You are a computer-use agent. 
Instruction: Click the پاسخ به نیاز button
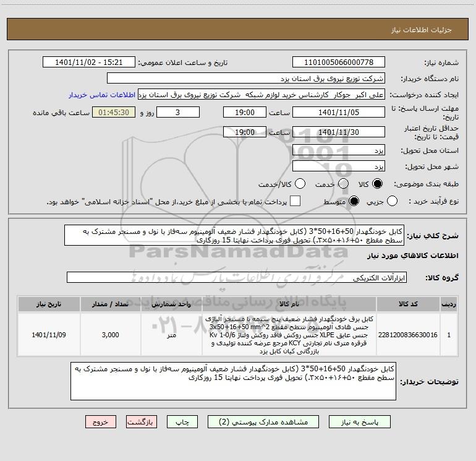(359, 422)
